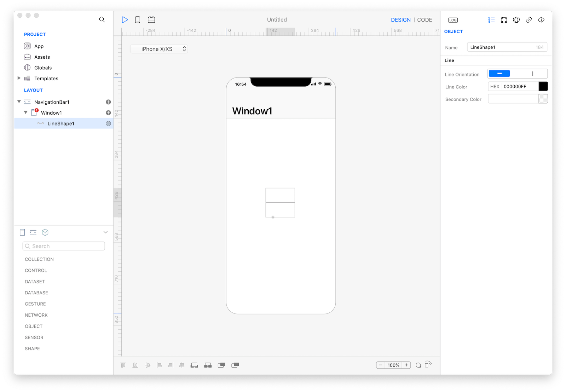
Task: Focus the objects library Search field
Action: tap(64, 246)
